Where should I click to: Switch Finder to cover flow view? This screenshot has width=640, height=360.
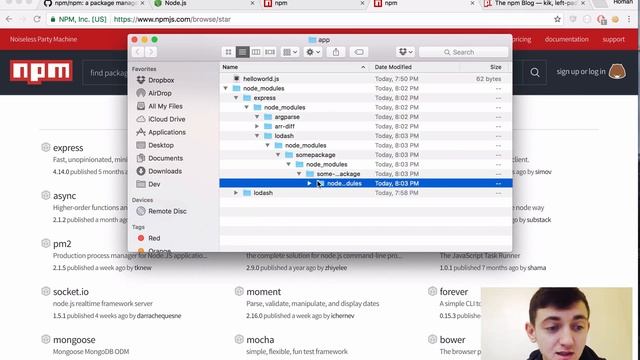(x=270, y=52)
